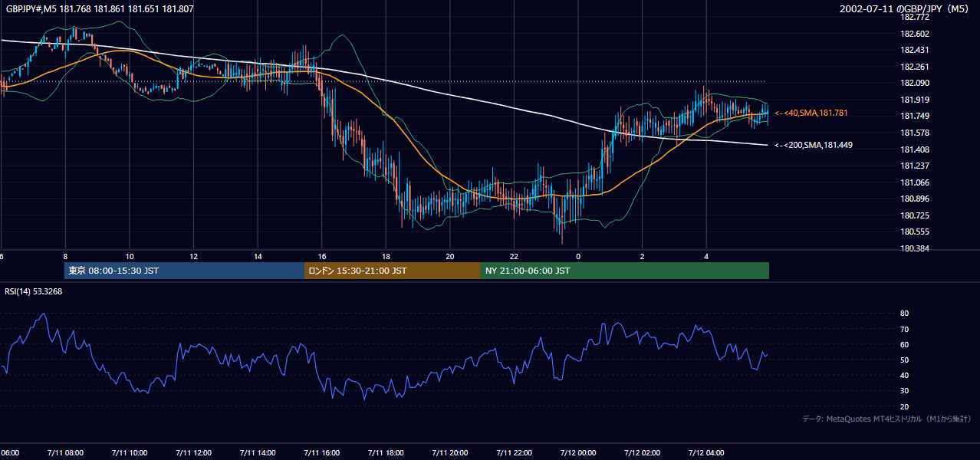Viewport: 980px width, 460px height.
Task: Click the 7/11 14:00 time axis label
Action: 258,452
